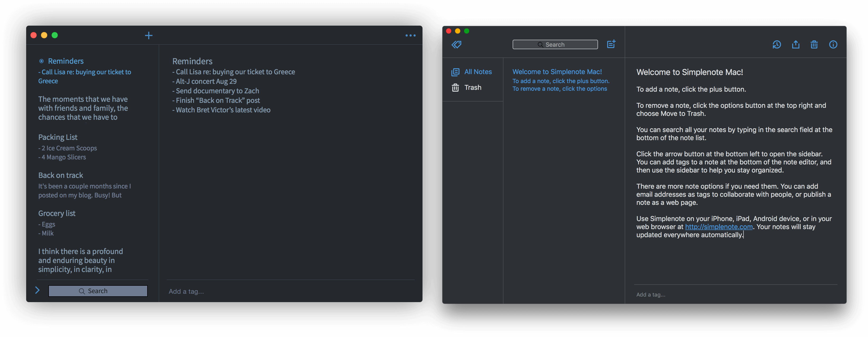Expand sidebar with bottom-left arrow chevron
The height and width of the screenshot is (337, 868).
point(38,290)
